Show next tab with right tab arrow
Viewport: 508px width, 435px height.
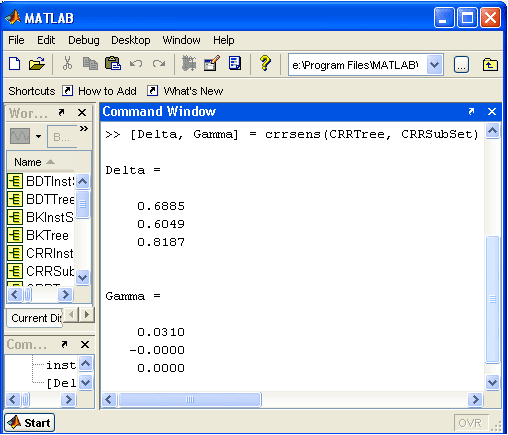[87, 314]
